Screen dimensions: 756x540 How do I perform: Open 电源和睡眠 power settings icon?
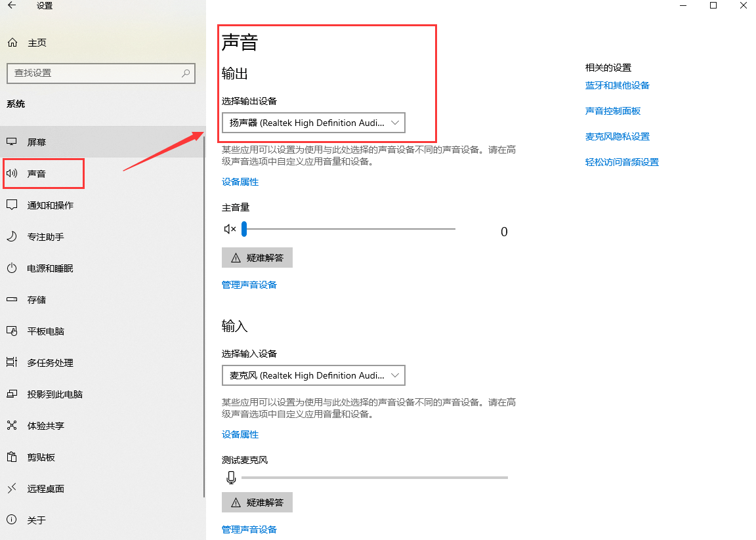pyautogui.click(x=11, y=268)
